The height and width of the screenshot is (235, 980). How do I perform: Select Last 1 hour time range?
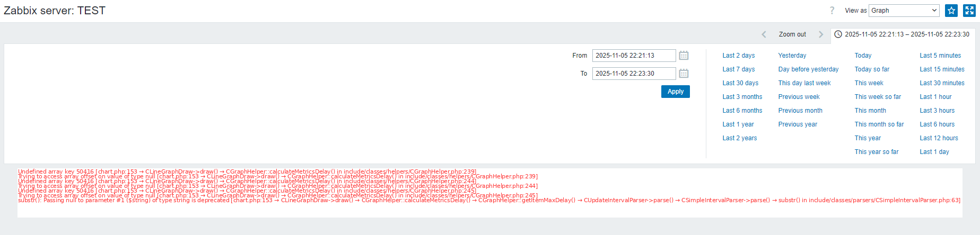coord(935,97)
